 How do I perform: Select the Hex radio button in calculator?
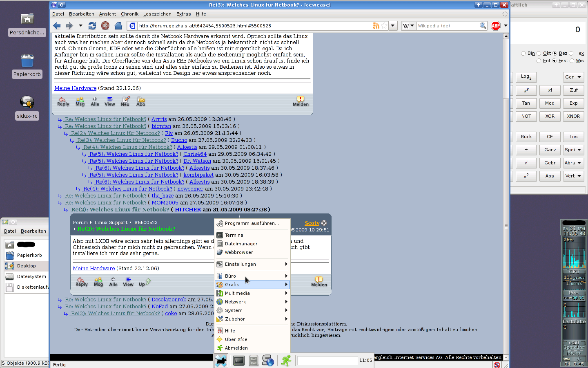click(571, 53)
